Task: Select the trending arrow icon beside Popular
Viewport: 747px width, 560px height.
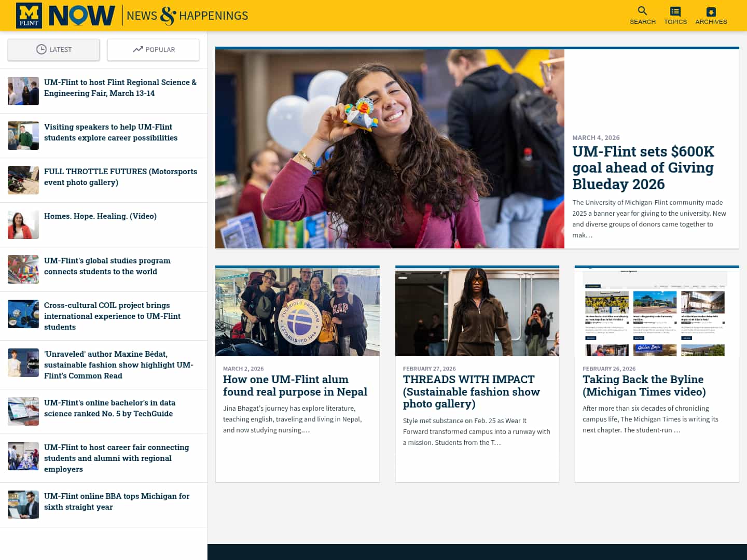Action: 137,49
